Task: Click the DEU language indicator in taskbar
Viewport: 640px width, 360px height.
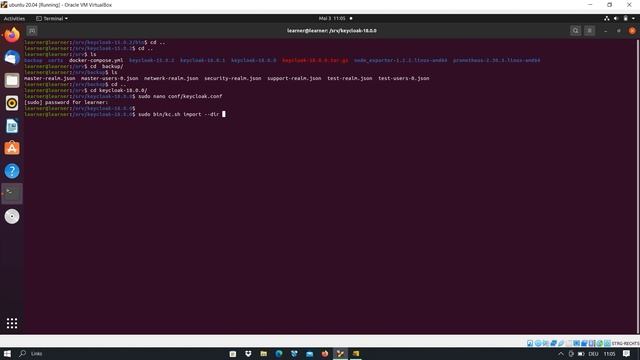Action: (x=593, y=354)
